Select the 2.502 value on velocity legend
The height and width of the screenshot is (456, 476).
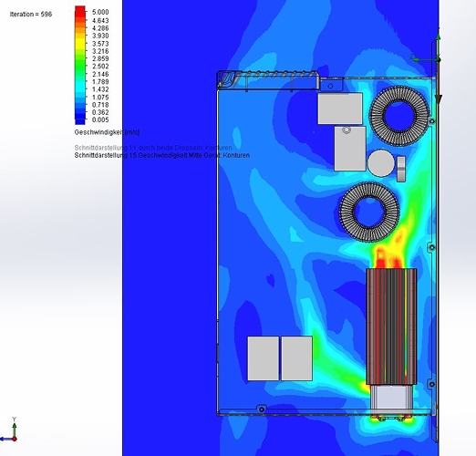tap(100, 67)
